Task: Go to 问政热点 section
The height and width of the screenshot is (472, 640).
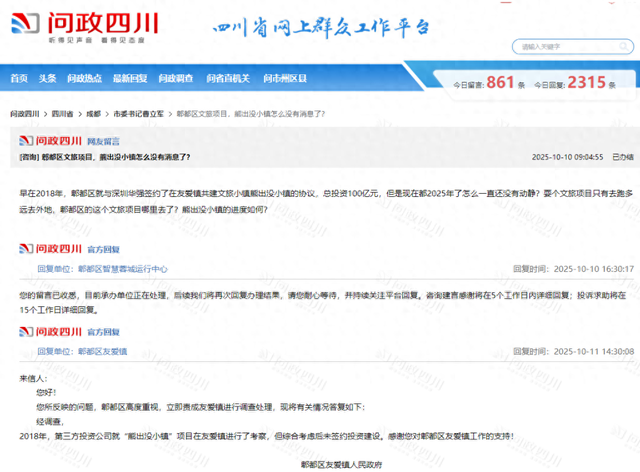Action: tap(84, 78)
